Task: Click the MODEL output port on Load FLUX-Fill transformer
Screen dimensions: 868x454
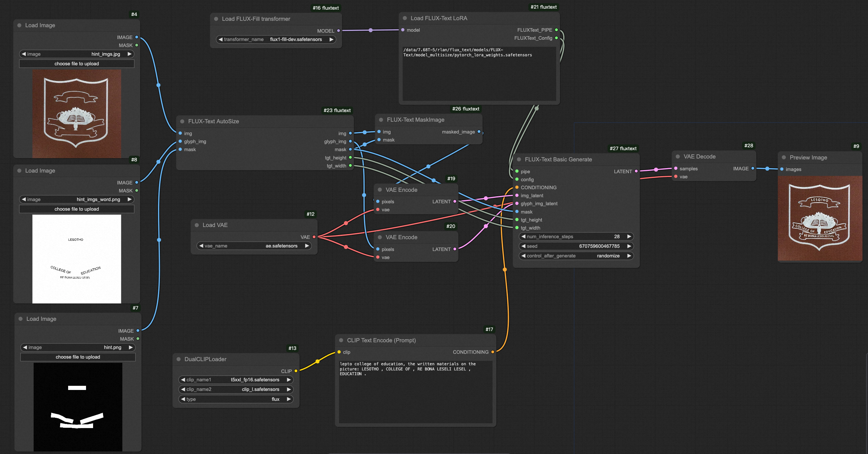Action: (x=338, y=31)
